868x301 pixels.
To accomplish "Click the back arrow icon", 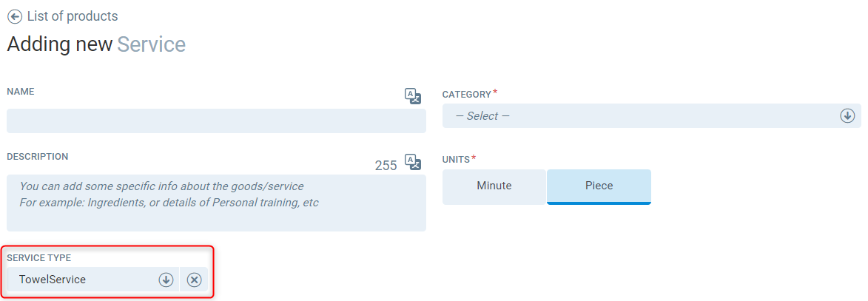I will point(15,16).
